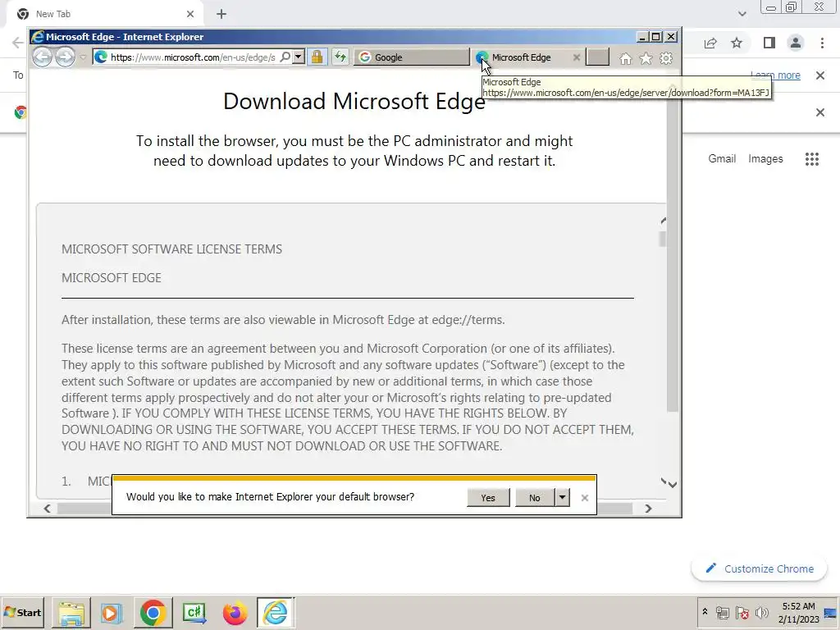Show address bar autocomplete dropdown
Image resolution: width=840 pixels, height=630 pixels.
click(x=299, y=57)
